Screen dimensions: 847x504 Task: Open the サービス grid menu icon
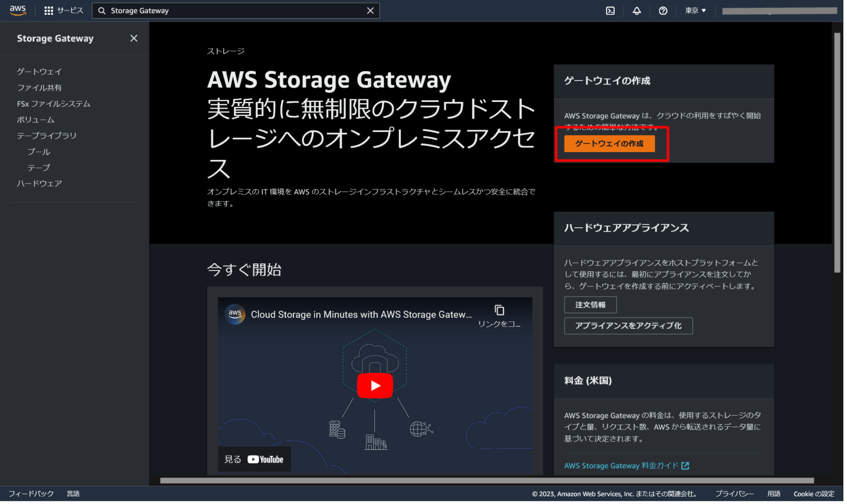point(49,10)
